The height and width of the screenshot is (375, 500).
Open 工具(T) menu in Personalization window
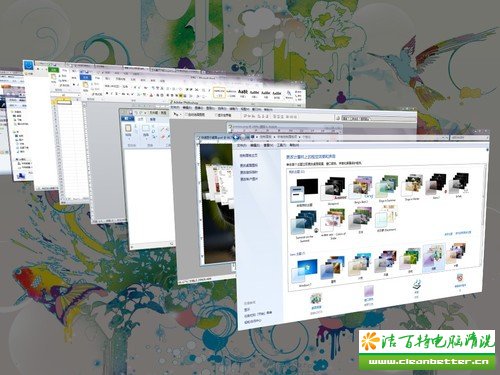click(281, 145)
